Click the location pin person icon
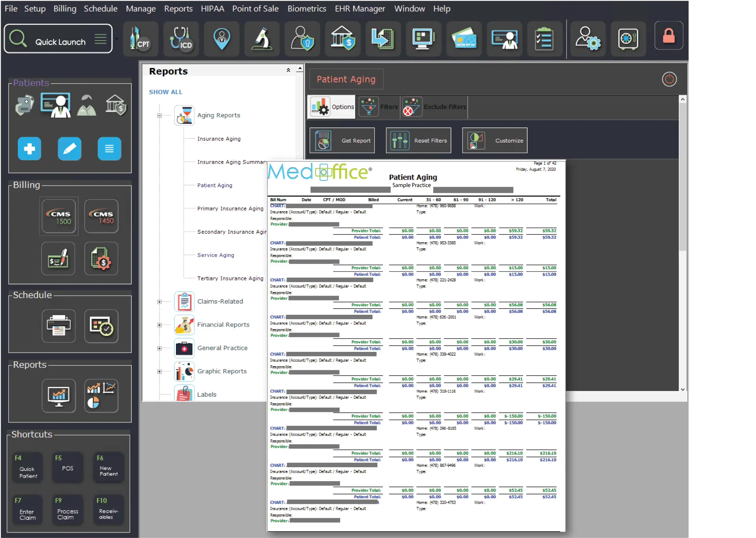The height and width of the screenshot is (538, 756). 222,38
